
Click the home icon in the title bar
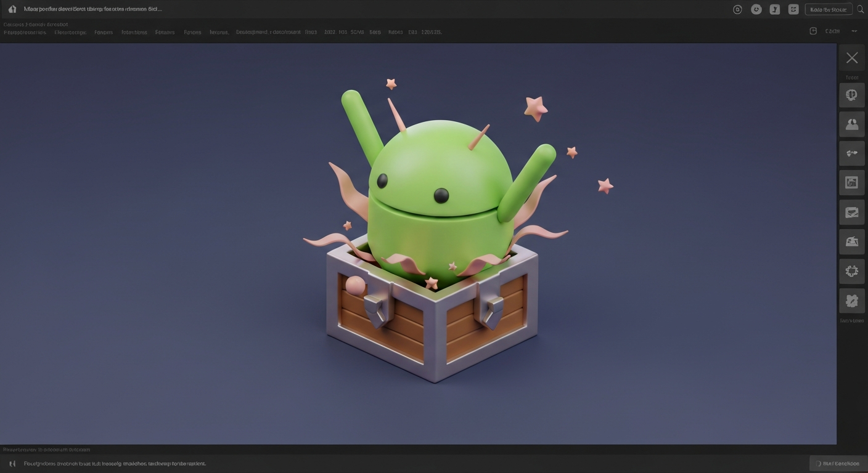[12, 9]
